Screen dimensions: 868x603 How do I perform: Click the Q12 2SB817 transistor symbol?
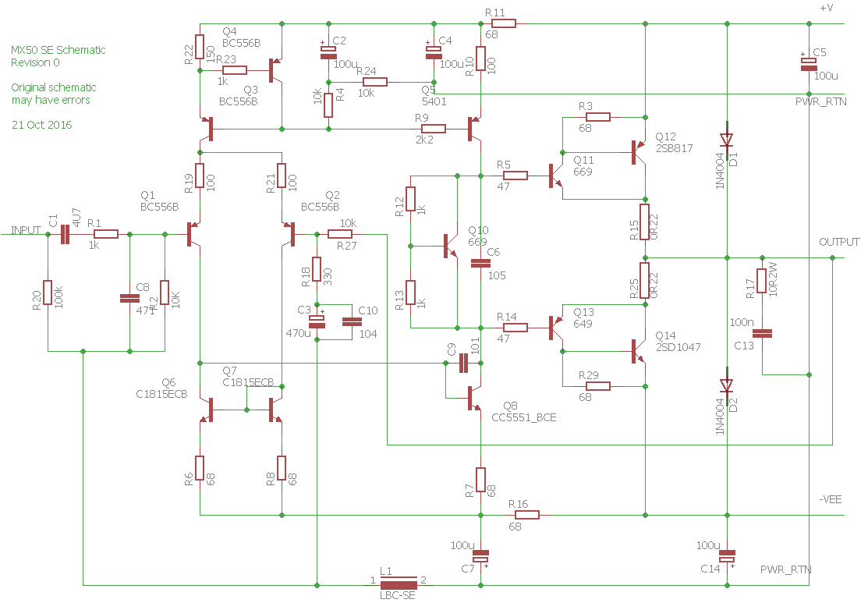click(x=639, y=152)
